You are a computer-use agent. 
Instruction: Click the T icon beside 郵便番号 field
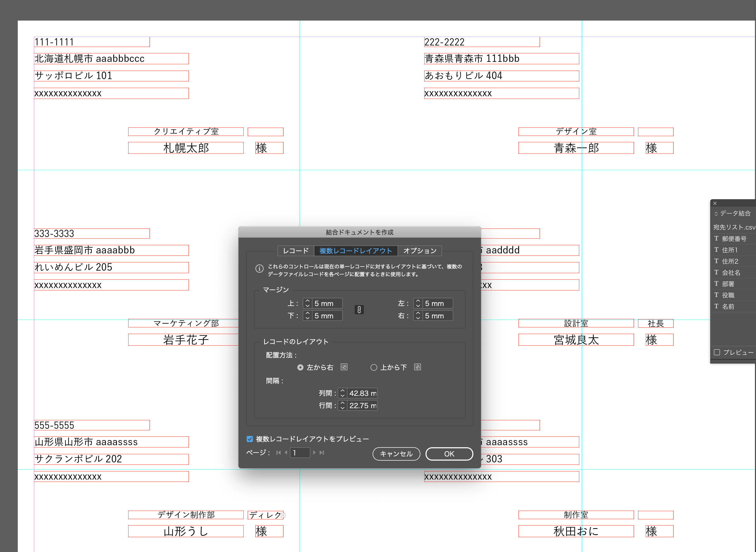tap(716, 239)
